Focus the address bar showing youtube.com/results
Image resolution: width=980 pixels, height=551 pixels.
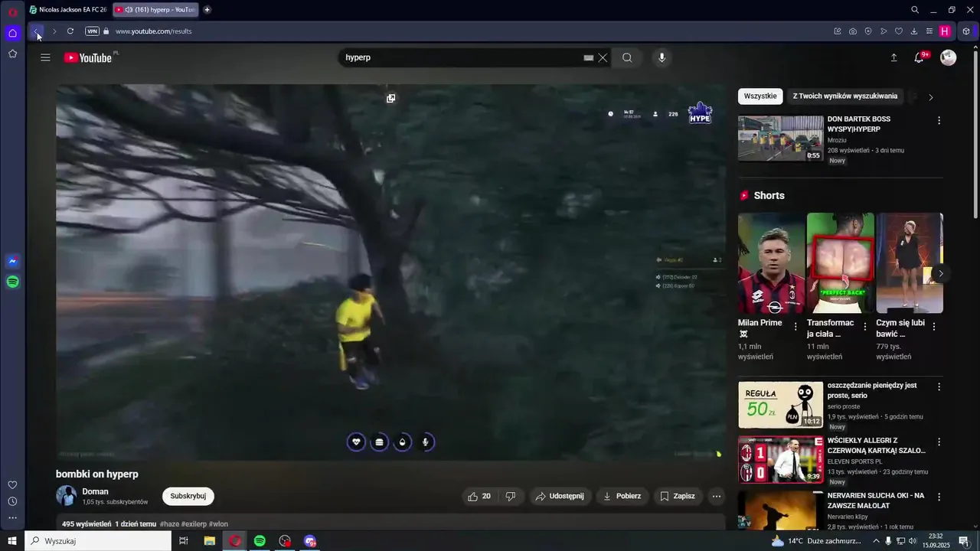coord(153,31)
